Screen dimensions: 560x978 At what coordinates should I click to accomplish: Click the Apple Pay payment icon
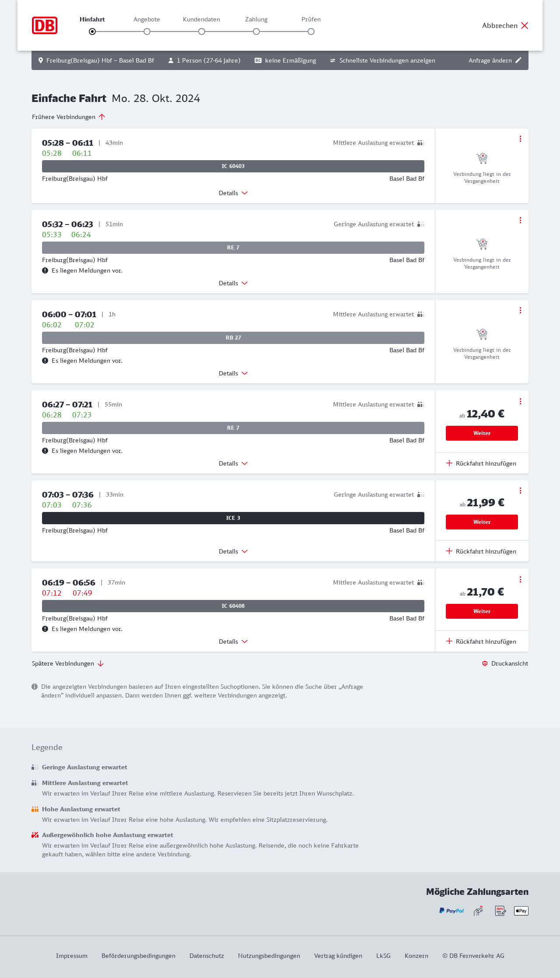[x=521, y=911]
